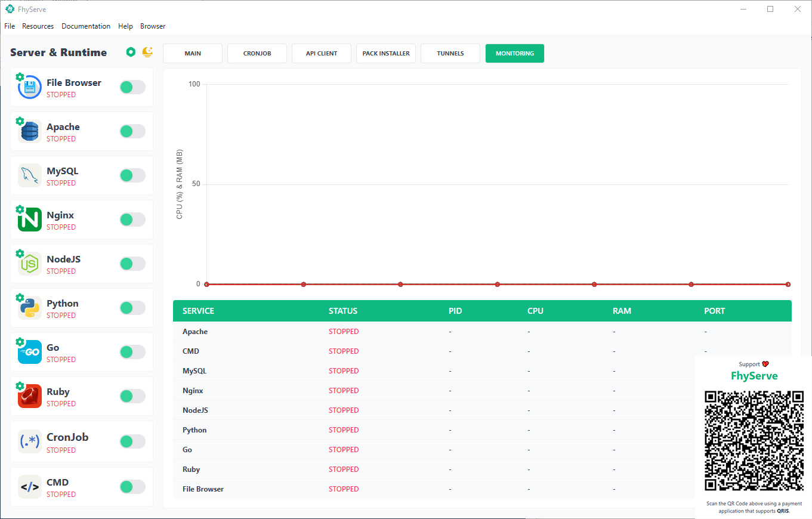Click the gear icon on File Browser card
The image size is (812, 519).
pos(20,77)
